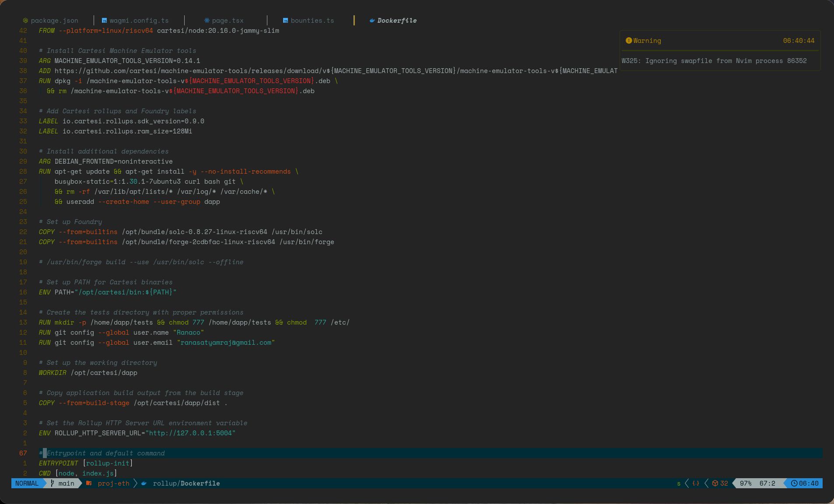Click the RUN dpkg -i line
834x504 pixels.
click(188, 81)
